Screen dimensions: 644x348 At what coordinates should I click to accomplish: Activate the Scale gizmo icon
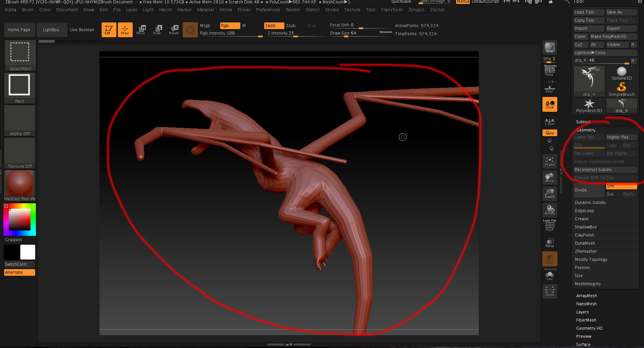[x=157, y=30]
